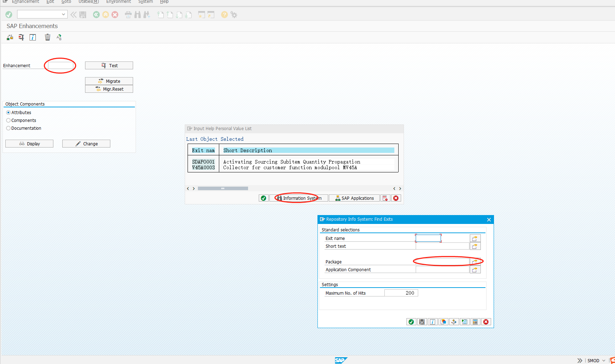
Task: Click the Save variant disk icon in Find Exits dialog
Action: coord(422,322)
